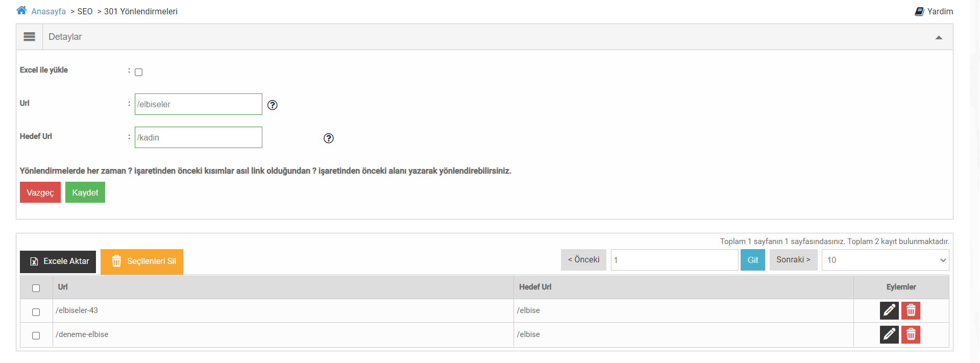The image size is (980, 363).
Task: Go to the SEO breadcrumb item
Action: pyautogui.click(x=85, y=11)
